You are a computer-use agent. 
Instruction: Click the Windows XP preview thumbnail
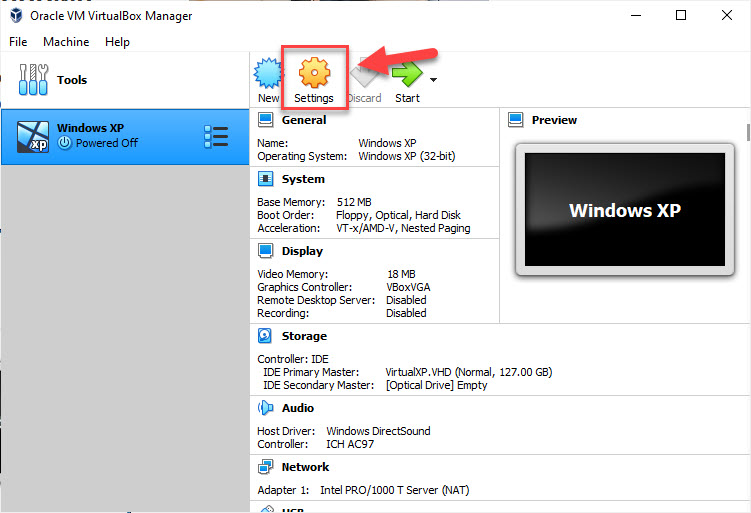pyautogui.click(x=625, y=209)
